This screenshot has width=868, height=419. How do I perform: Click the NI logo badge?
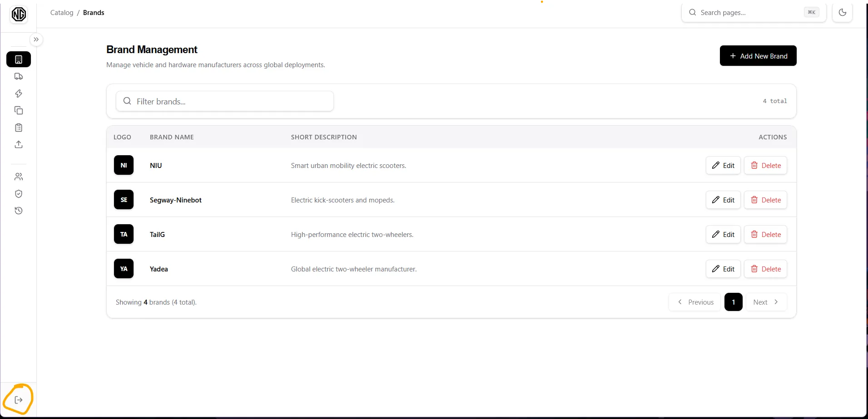124,165
